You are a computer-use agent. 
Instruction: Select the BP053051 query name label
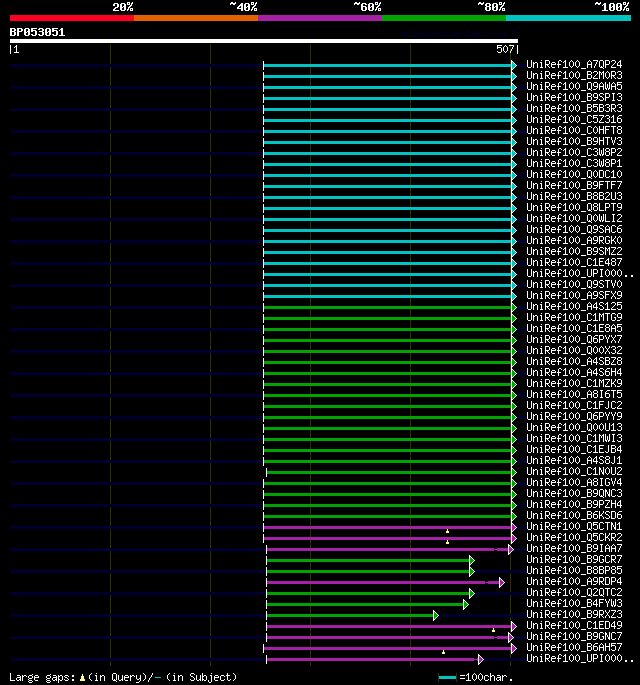(37, 32)
